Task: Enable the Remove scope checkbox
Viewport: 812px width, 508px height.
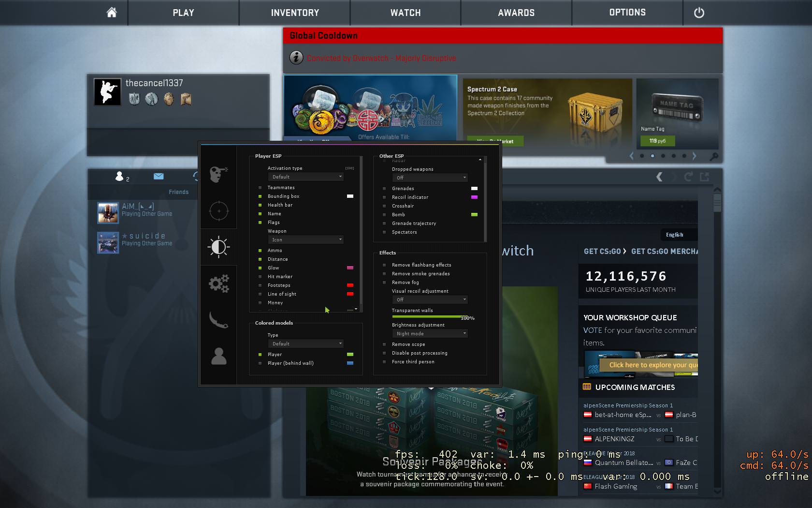Action: pyautogui.click(x=384, y=344)
